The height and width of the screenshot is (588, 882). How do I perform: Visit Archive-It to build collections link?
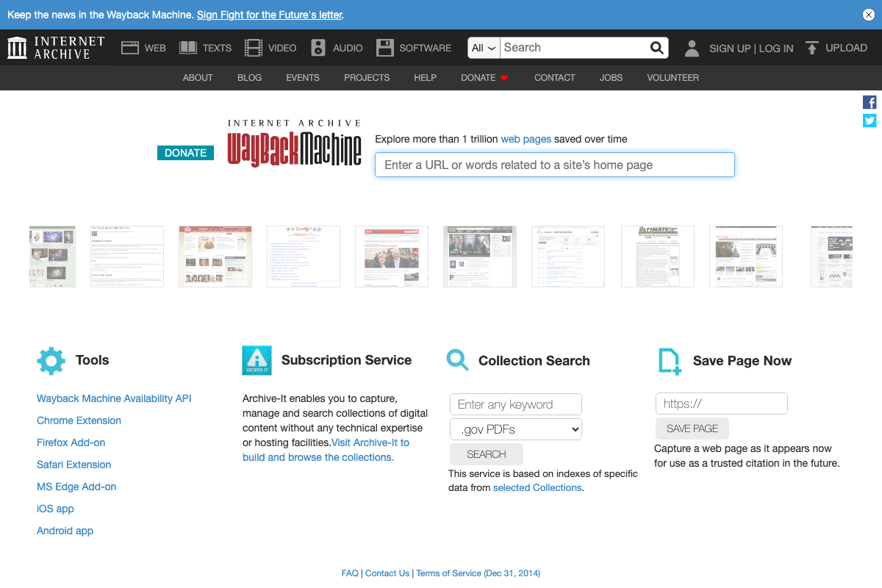(x=326, y=450)
